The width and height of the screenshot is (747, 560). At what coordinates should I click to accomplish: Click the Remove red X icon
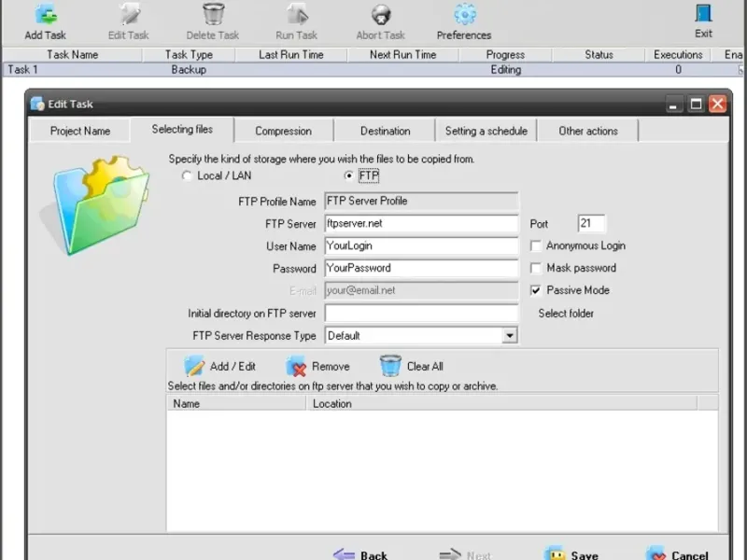click(x=296, y=366)
